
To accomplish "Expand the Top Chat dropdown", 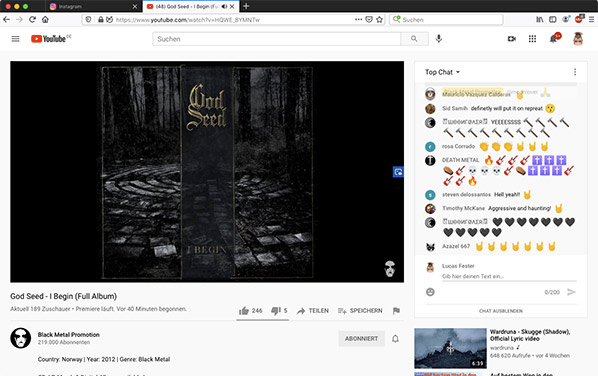I will point(442,72).
